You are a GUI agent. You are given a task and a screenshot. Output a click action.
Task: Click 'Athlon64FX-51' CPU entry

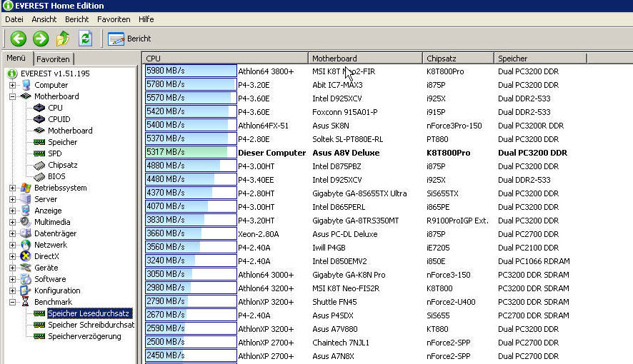263,126
